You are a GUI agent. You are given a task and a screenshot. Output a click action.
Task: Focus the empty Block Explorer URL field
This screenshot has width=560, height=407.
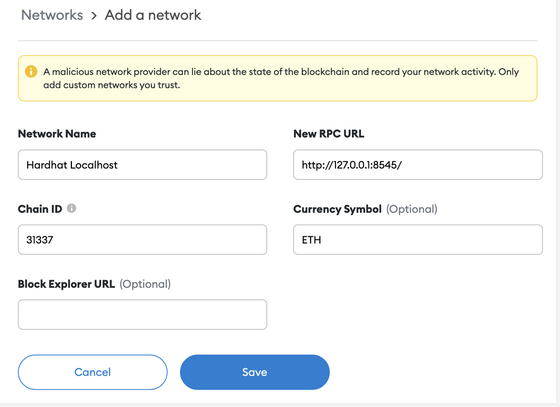[142, 315]
